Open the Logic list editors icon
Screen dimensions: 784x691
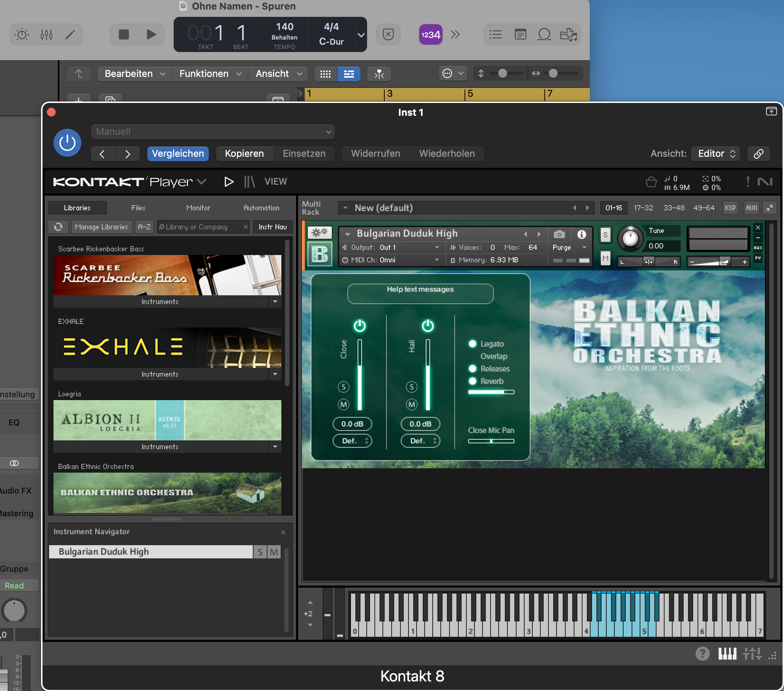pyautogui.click(x=496, y=34)
